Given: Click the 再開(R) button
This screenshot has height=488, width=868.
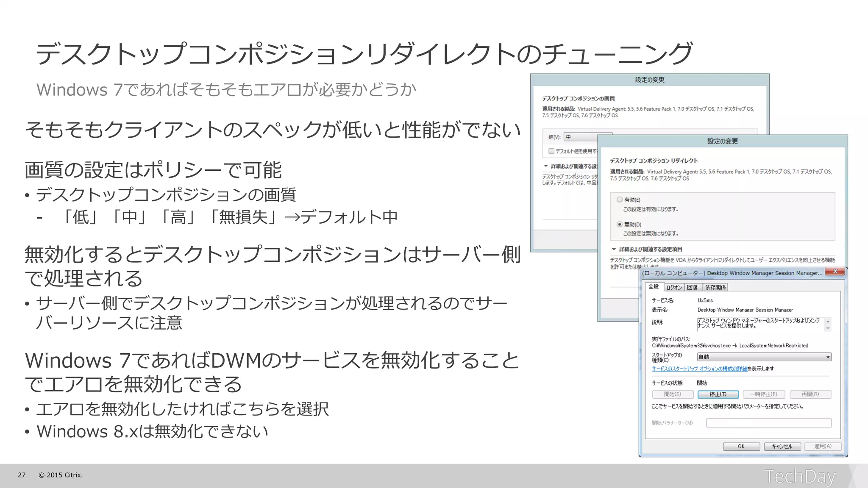Looking at the screenshot, I should pos(810,394).
